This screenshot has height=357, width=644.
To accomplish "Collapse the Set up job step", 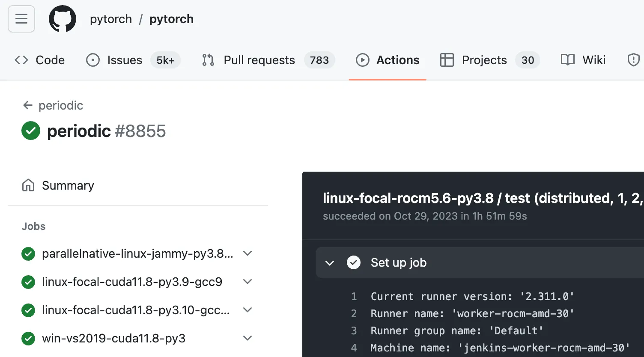I will (x=330, y=263).
